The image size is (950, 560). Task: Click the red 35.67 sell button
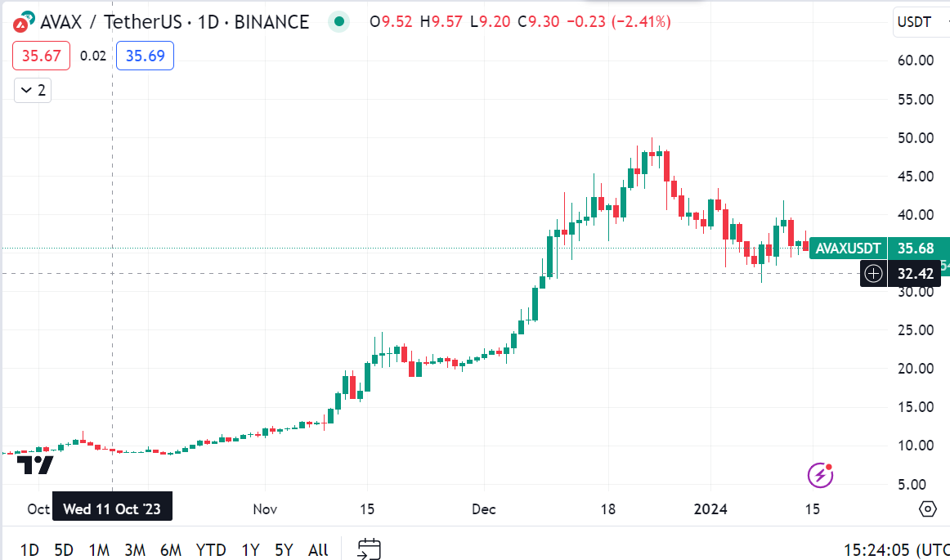tap(41, 56)
